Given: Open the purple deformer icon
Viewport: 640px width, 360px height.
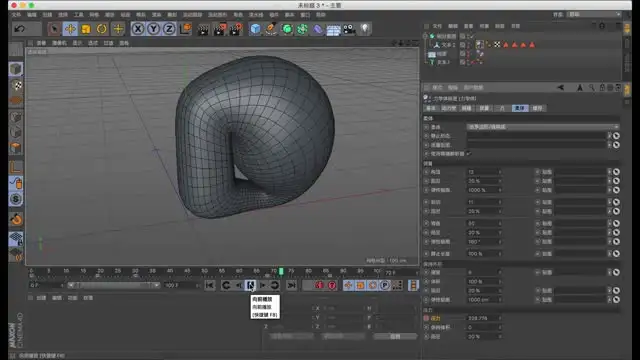Looking at the screenshot, I should [x=318, y=29].
